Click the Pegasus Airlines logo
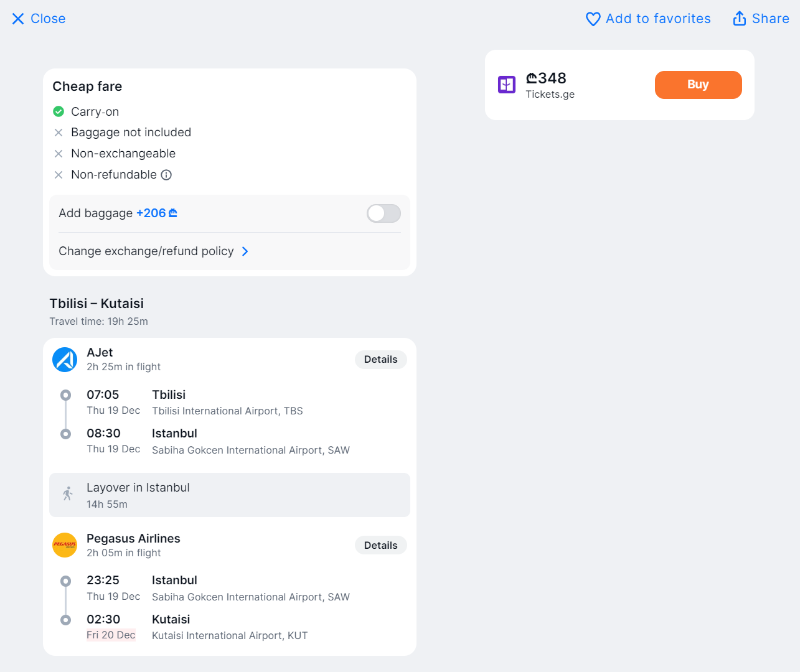Image resolution: width=800 pixels, height=672 pixels. pyautogui.click(x=65, y=545)
